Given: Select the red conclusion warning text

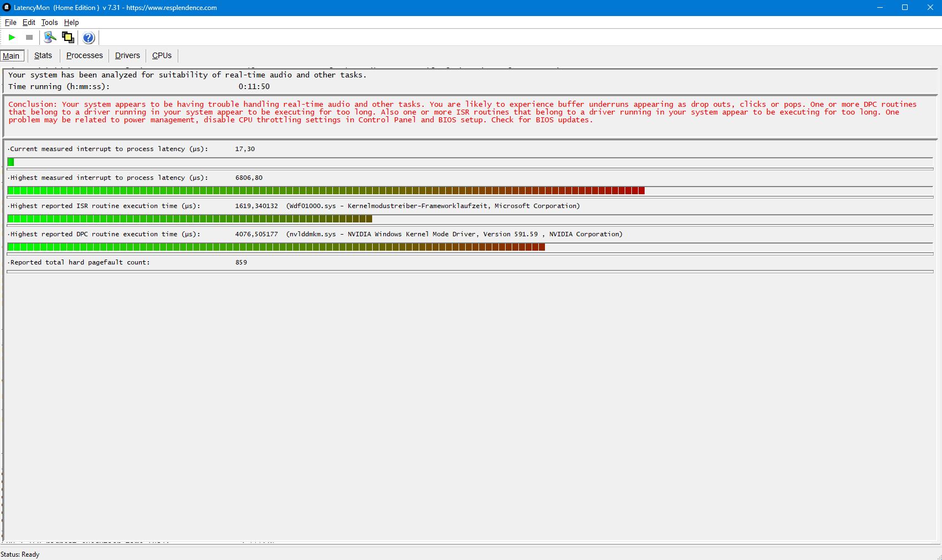Looking at the screenshot, I should pos(388,111).
